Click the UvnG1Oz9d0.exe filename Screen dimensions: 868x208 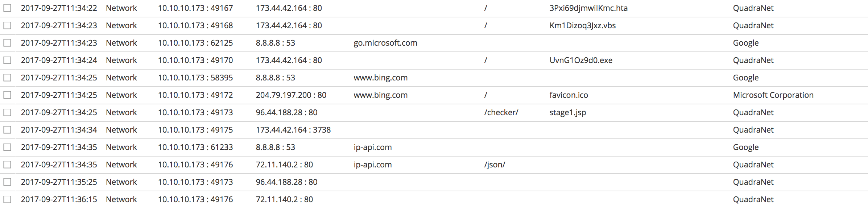[581, 60]
